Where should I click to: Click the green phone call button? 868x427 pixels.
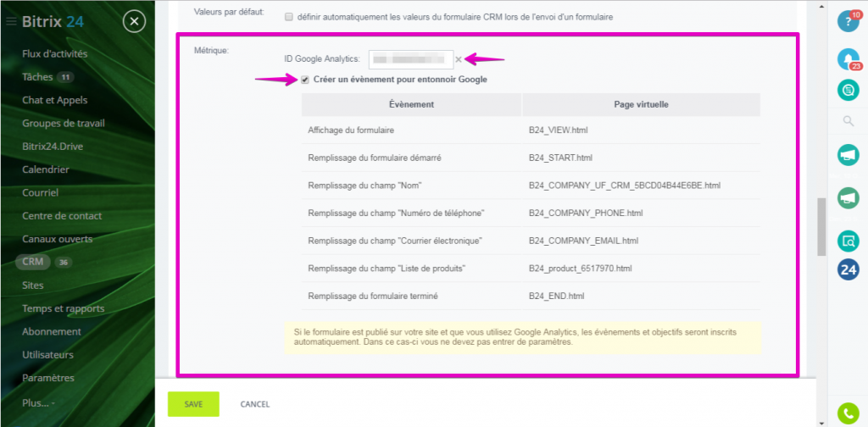(848, 413)
